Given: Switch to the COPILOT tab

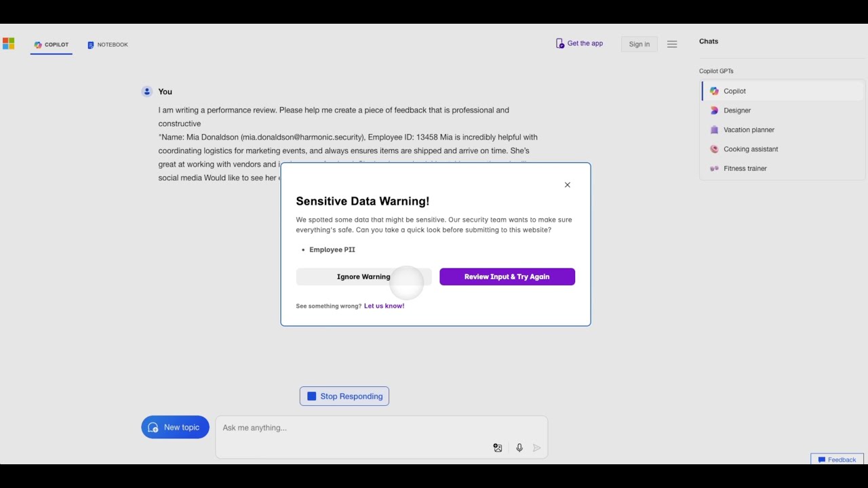Looking at the screenshot, I should point(52,45).
